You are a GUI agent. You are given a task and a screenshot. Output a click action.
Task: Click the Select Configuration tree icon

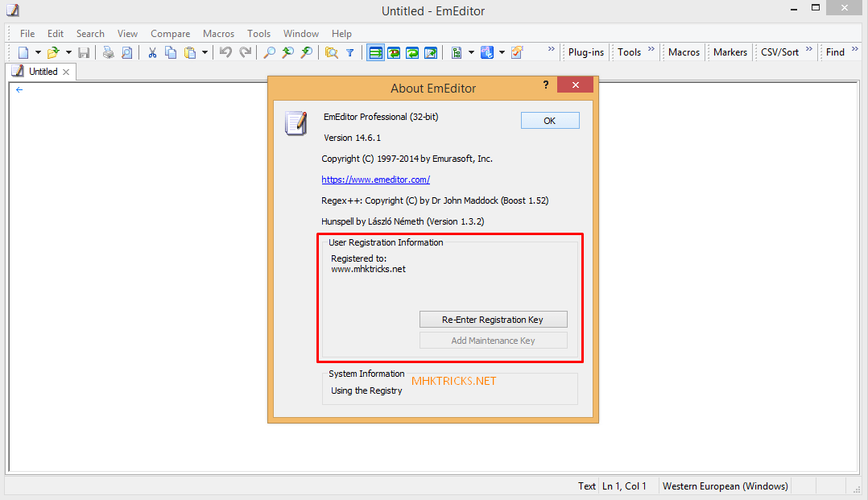pyautogui.click(x=457, y=52)
